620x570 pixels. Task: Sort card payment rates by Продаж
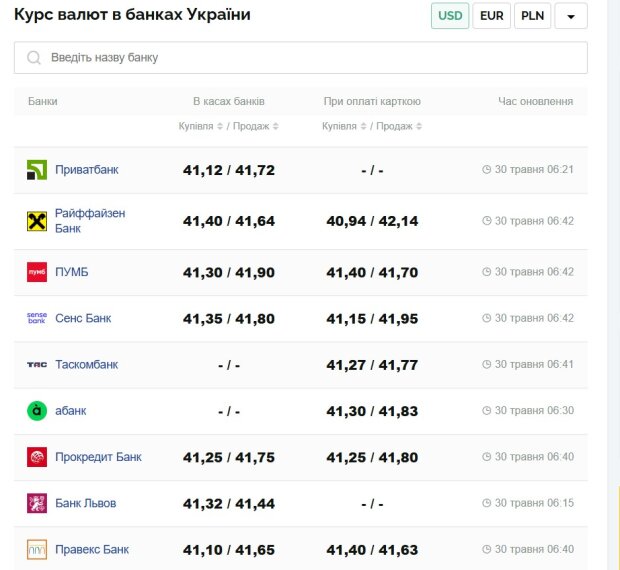click(x=399, y=126)
